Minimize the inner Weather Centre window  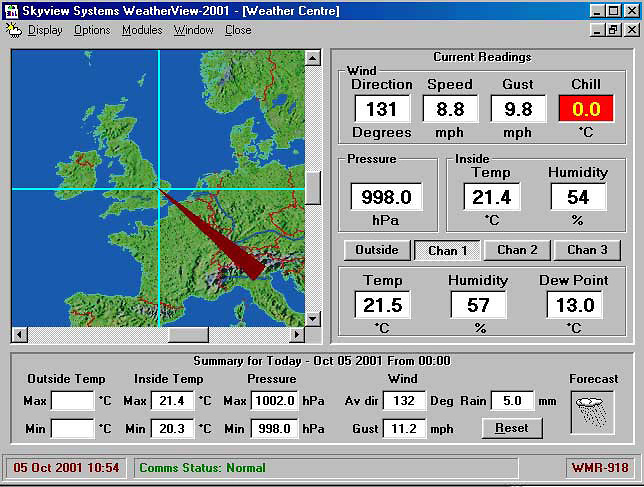pos(598,30)
